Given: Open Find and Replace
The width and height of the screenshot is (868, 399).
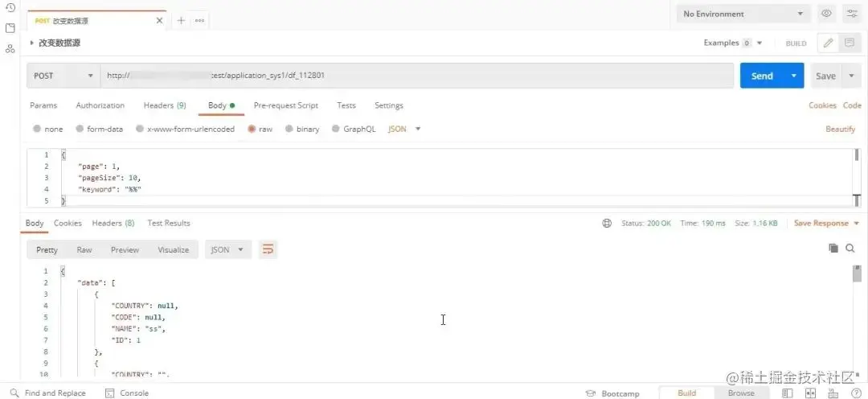Looking at the screenshot, I should (48, 393).
